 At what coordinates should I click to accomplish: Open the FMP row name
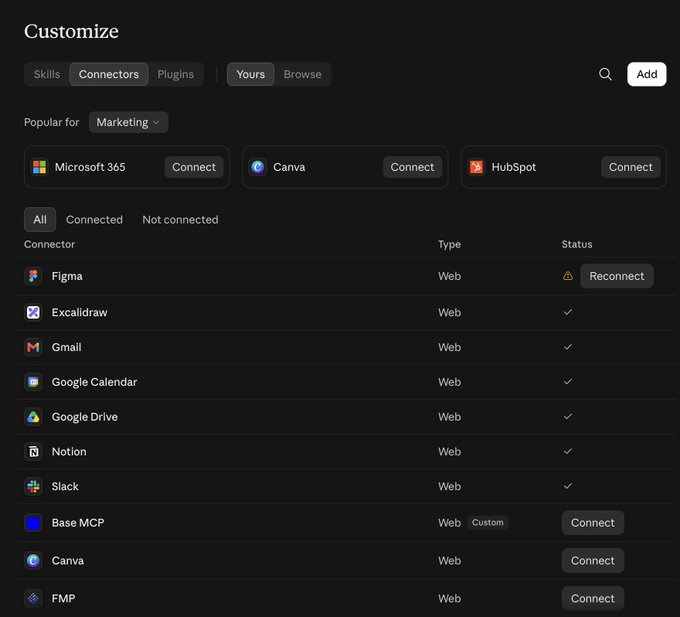(x=63, y=598)
